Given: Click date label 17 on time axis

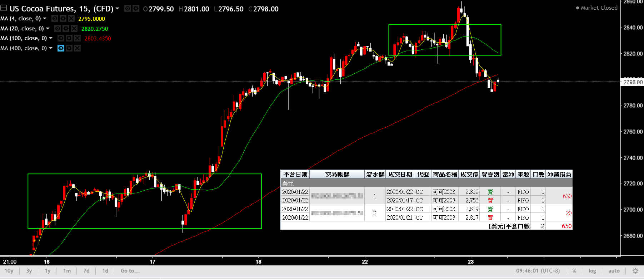Looking at the screenshot, I should point(153,261).
